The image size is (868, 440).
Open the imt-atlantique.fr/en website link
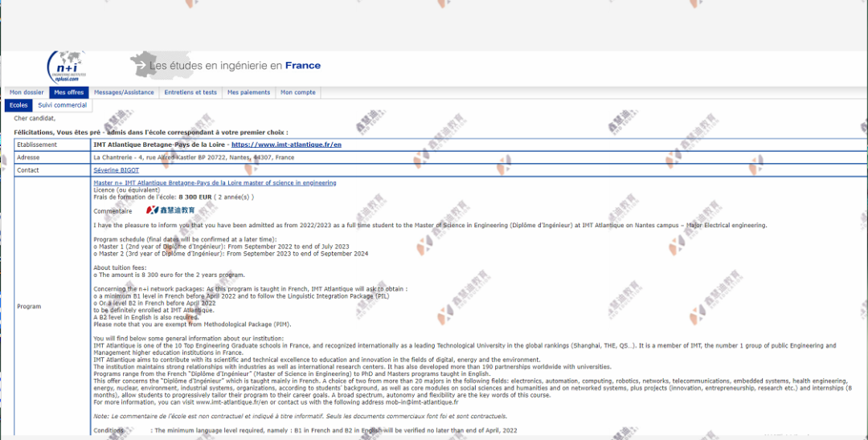286,145
